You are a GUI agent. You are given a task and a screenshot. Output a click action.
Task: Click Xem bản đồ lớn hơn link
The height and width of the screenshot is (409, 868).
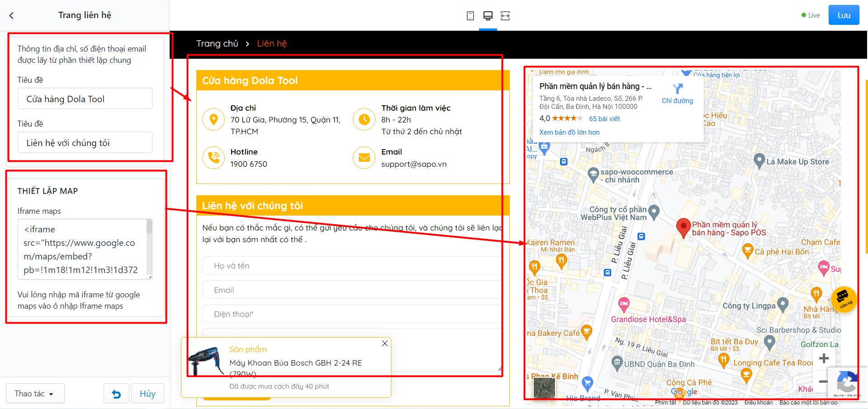click(x=569, y=132)
